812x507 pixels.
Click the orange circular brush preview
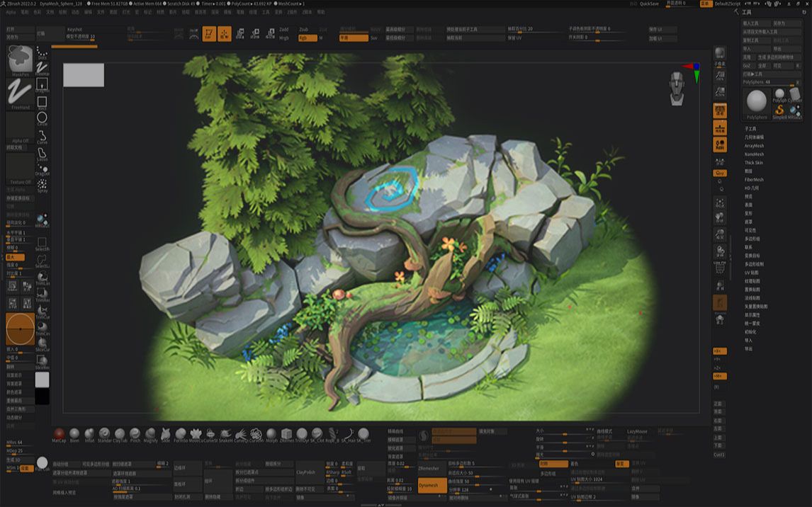(x=21, y=329)
